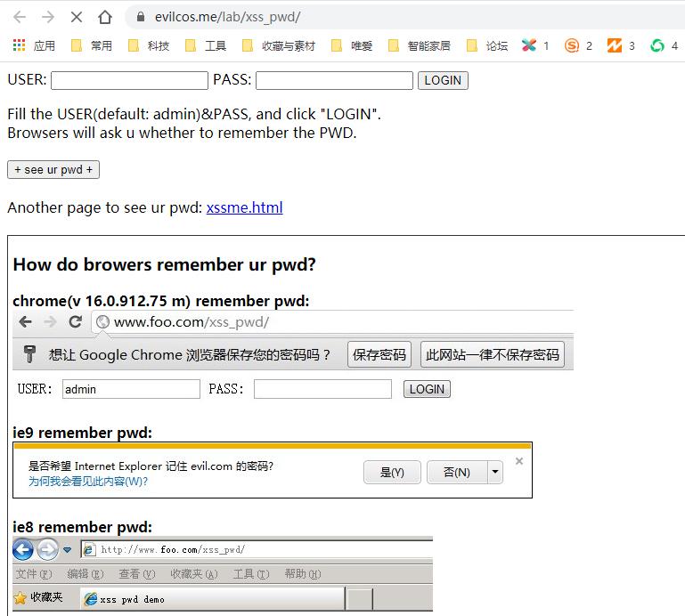
Task: Click the lock icon in address bar
Action: point(140,17)
